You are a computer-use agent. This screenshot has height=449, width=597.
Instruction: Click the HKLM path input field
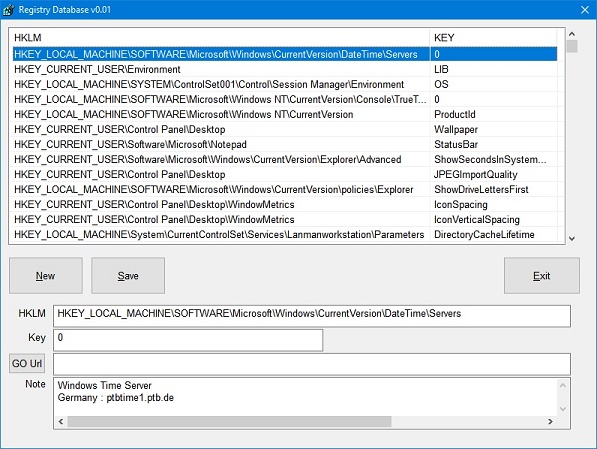pos(312,316)
